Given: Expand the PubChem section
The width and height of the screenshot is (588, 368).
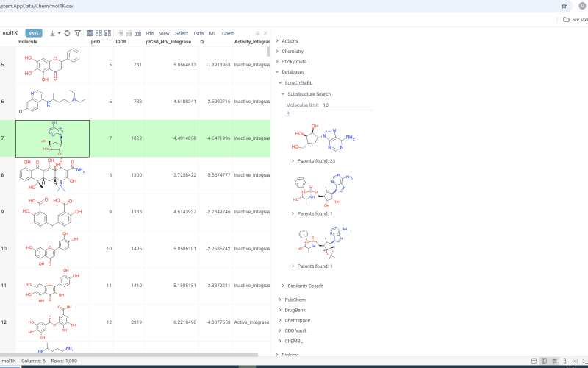Looking at the screenshot, I should click(x=295, y=300).
